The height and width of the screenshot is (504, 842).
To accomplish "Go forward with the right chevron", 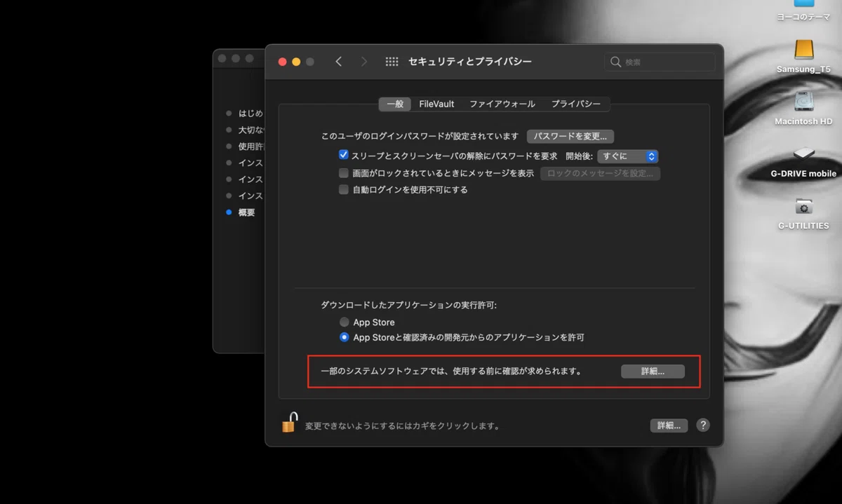I will tap(363, 62).
